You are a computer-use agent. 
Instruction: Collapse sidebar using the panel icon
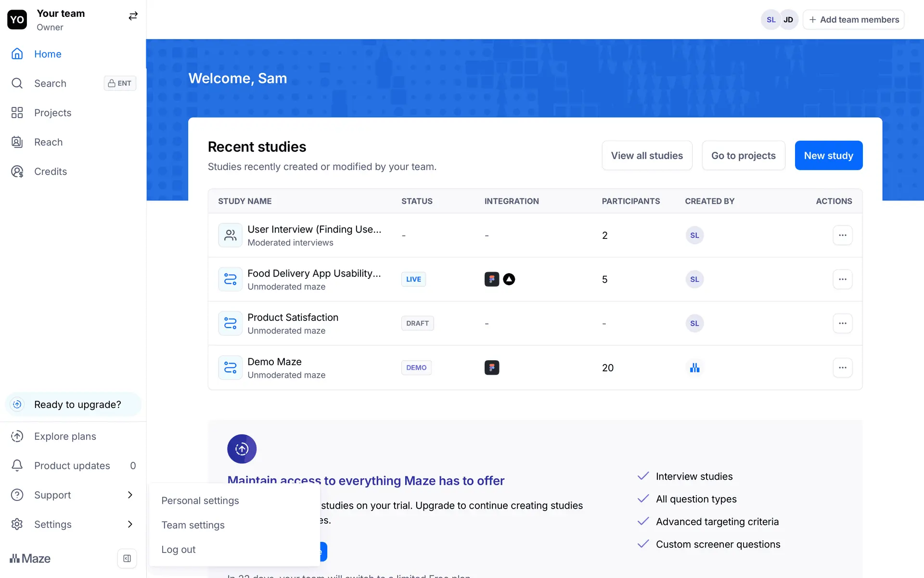point(127,558)
